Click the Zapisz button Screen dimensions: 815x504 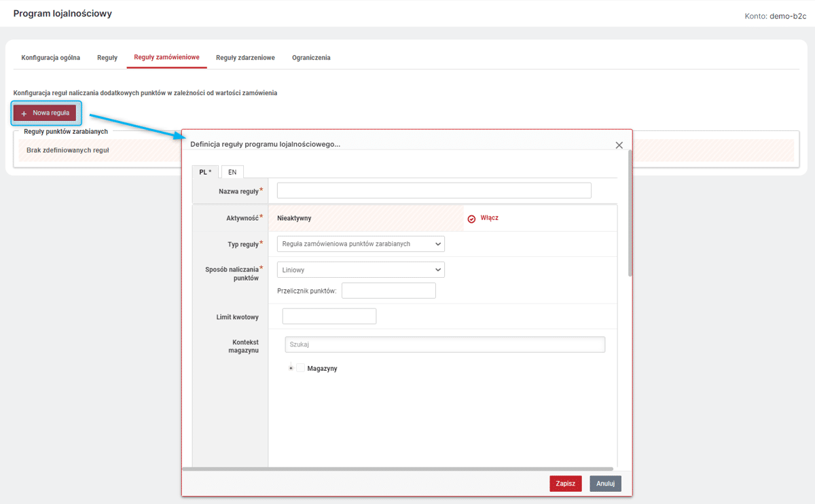[566, 484]
